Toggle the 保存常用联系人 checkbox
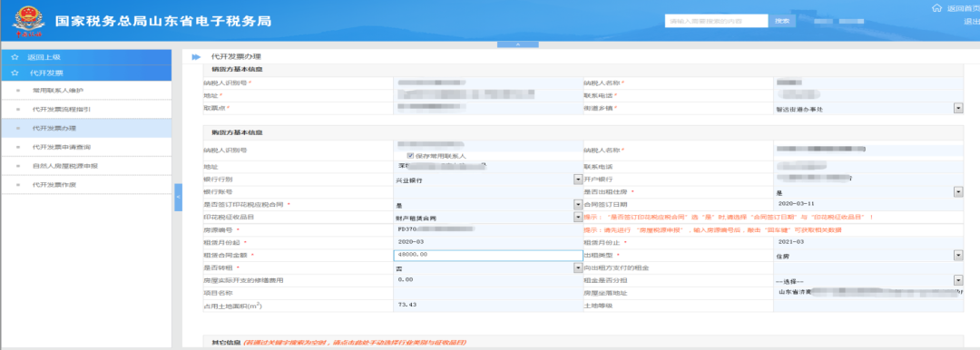This screenshot has height=350, width=980. coord(411,156)
